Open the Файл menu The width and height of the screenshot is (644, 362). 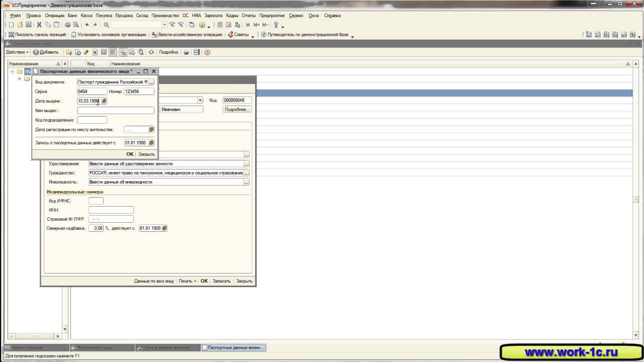coord(15,16)
